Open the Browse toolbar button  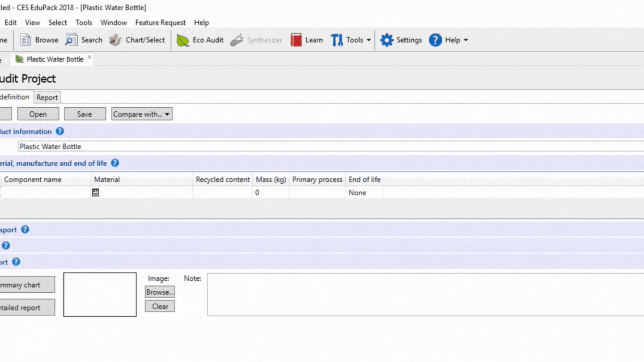pyautogui.click(x=39, y=40)
